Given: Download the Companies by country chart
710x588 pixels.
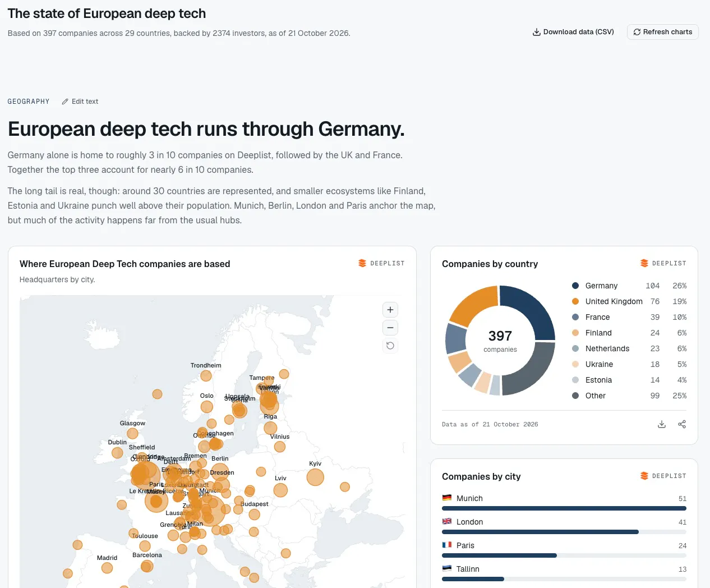Looking at the screenshot, I should tap(662, 424).
